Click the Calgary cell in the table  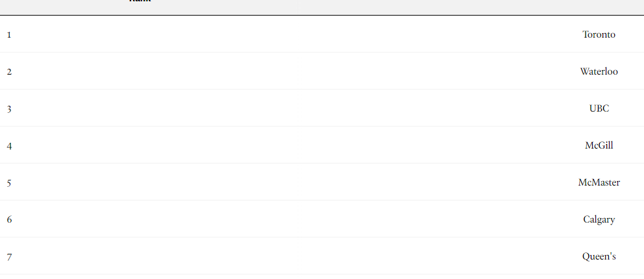599,220
